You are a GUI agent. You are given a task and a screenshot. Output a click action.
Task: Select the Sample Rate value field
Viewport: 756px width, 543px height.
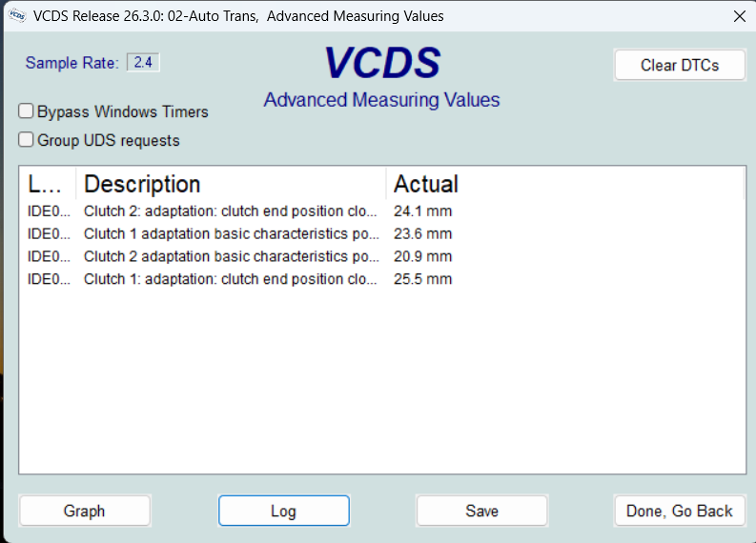coord(143,62)
